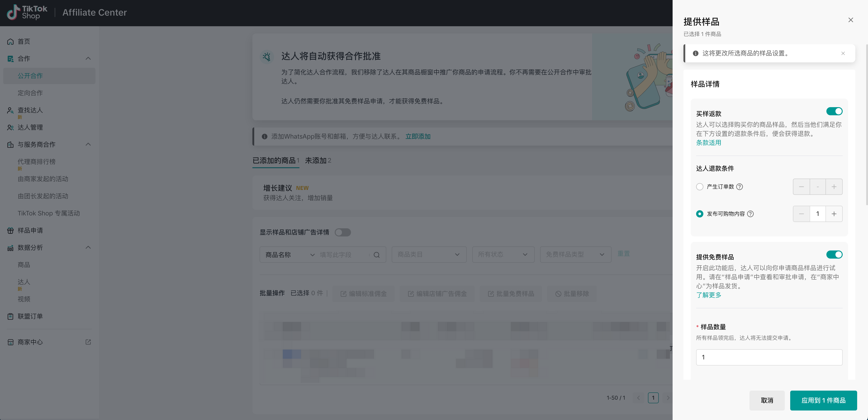Open the 商品类目 dropdown

tap(429, 255)
